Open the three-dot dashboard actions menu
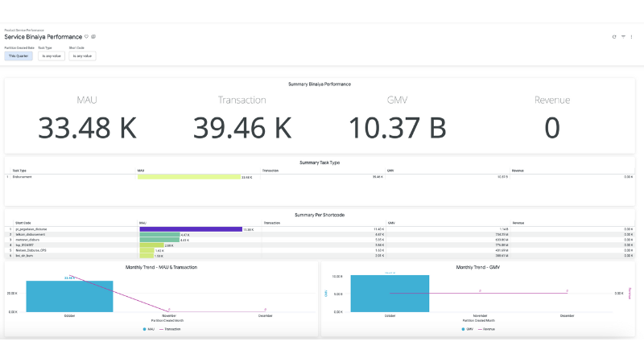 point(631,37)
